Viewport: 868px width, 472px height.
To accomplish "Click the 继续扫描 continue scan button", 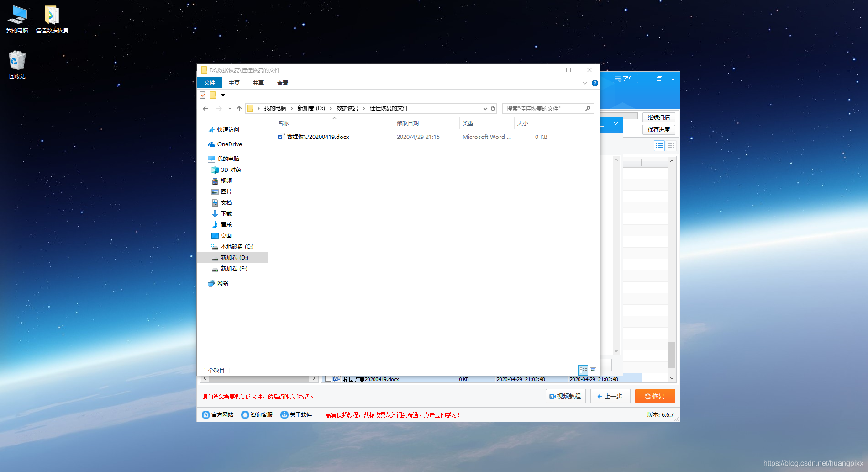I will click(x=659, y=117).
